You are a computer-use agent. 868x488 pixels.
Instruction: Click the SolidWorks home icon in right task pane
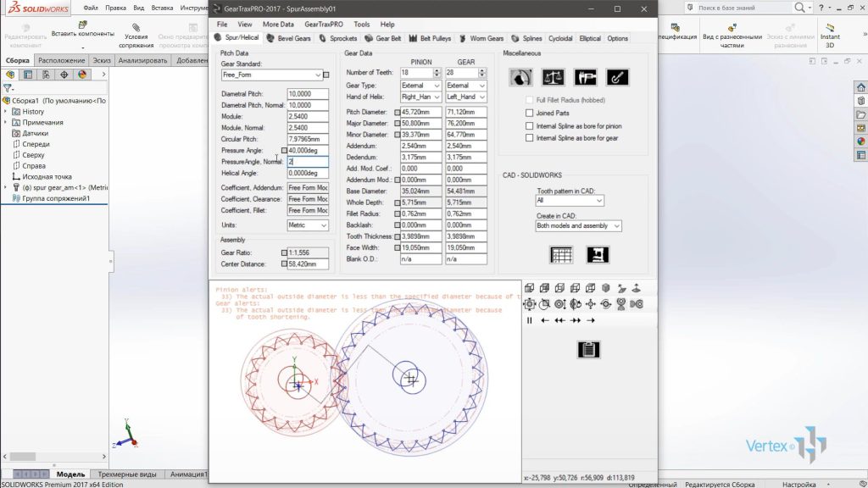click(x=861, y=87)
